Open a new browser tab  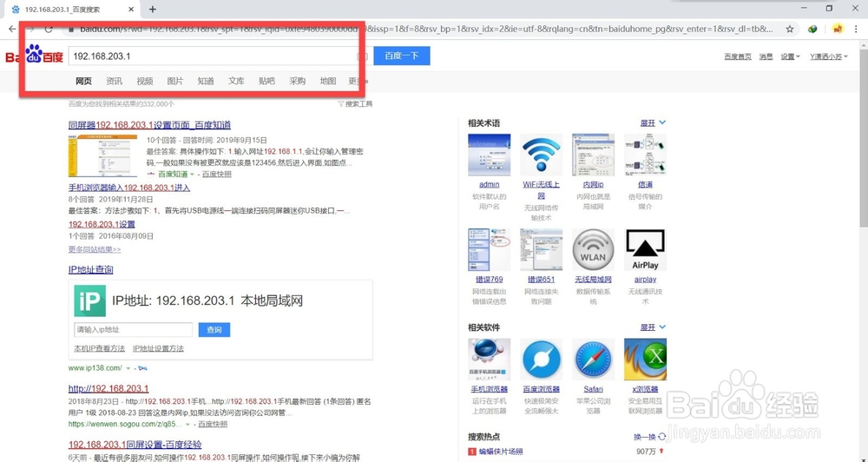tap(152, 9)
